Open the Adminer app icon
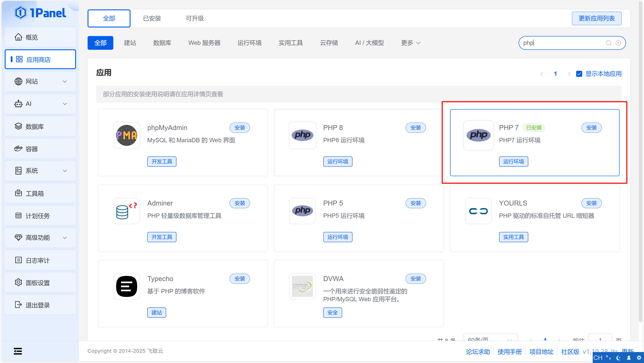Viewport: 644px width, 363px height. [126, 211]
